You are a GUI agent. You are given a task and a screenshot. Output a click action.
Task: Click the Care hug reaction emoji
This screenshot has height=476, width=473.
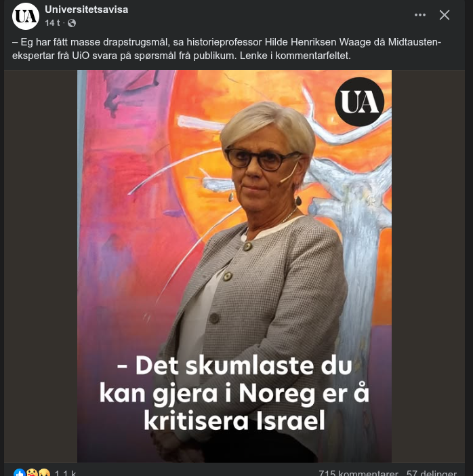32,473
